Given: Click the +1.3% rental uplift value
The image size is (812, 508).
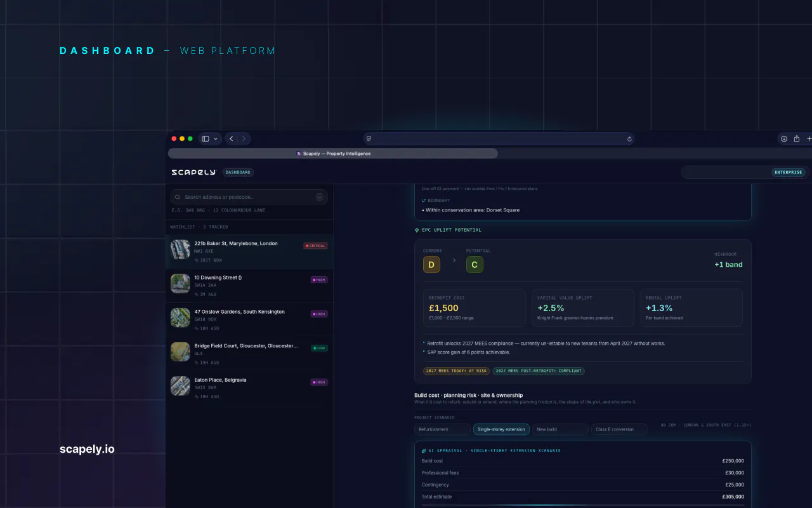Looking at the screenshot, I should point(659,308).
